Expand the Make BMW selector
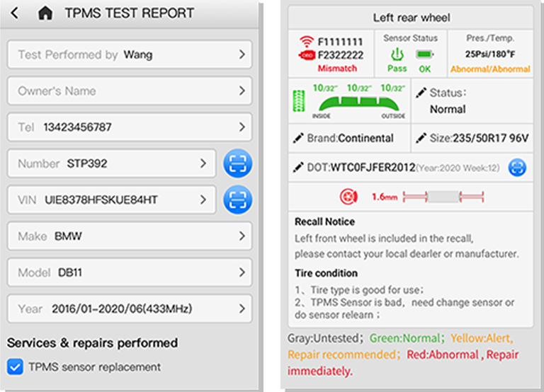This screenshot has height=392, width=544. pos(130,236)
